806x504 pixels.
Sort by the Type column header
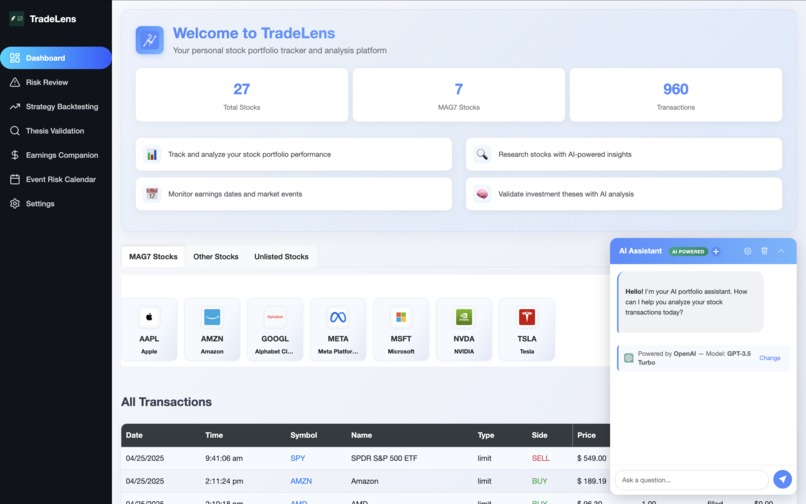pyautogui.click(x=486, y=435)
